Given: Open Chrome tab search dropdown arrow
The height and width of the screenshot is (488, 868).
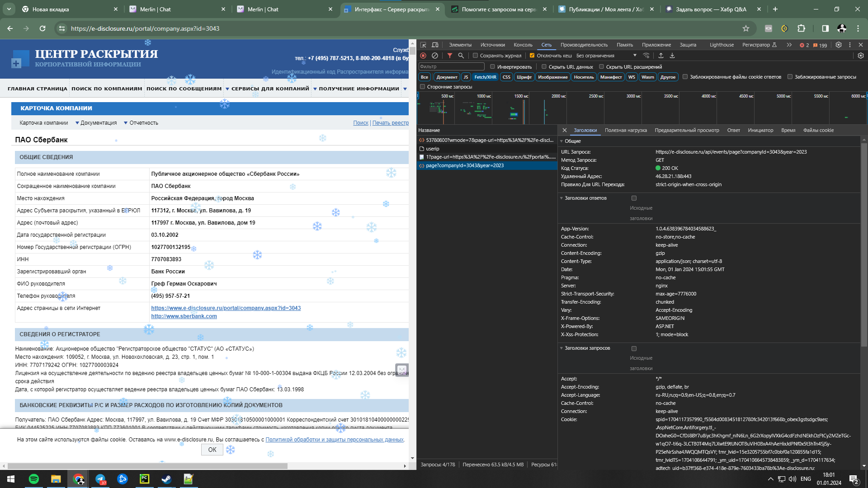Looking at the screenshot, I should tap(9, 9).
